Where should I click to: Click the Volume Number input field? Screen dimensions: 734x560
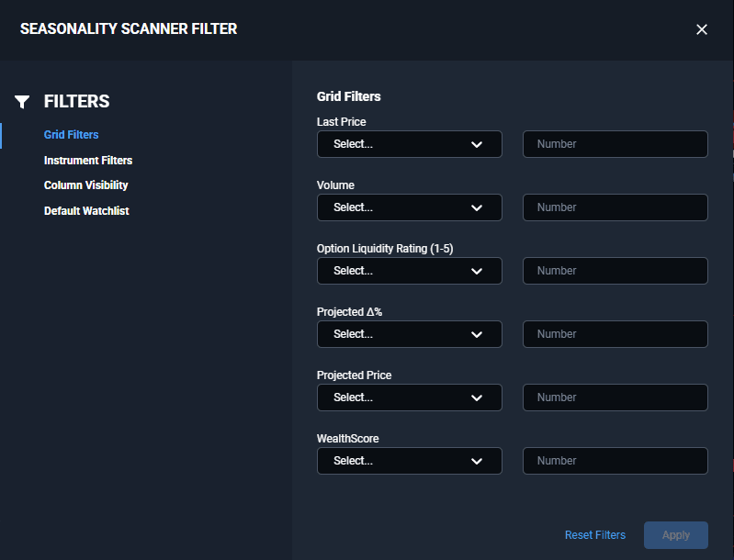(x=615, y=207)
